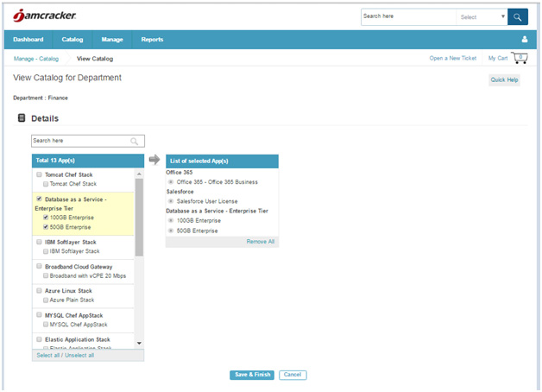
Task: Remove selected 100GB Enterprise via its icon
Action: pyautogui.click(x=170, y=220)
